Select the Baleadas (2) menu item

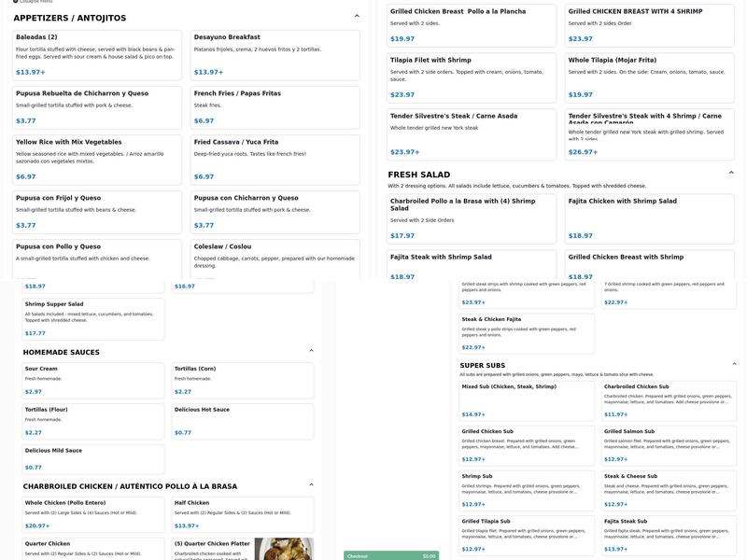pos(96,53)
